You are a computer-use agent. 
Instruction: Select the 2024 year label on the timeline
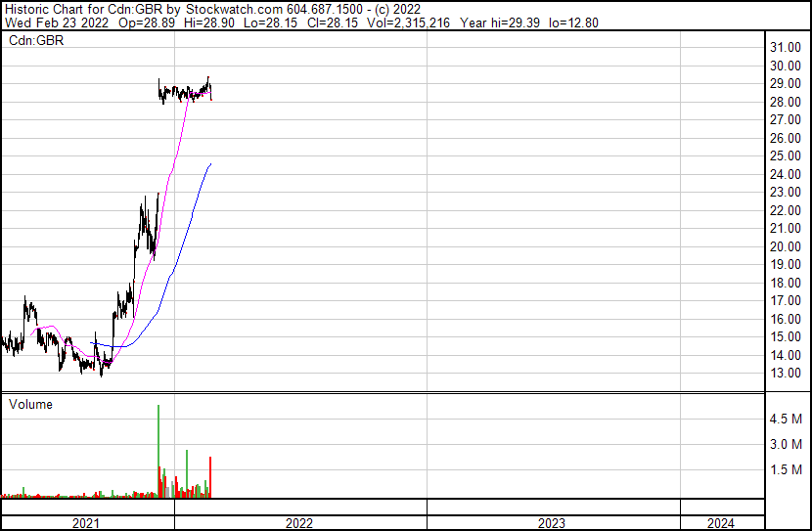(x=721, y=523)
